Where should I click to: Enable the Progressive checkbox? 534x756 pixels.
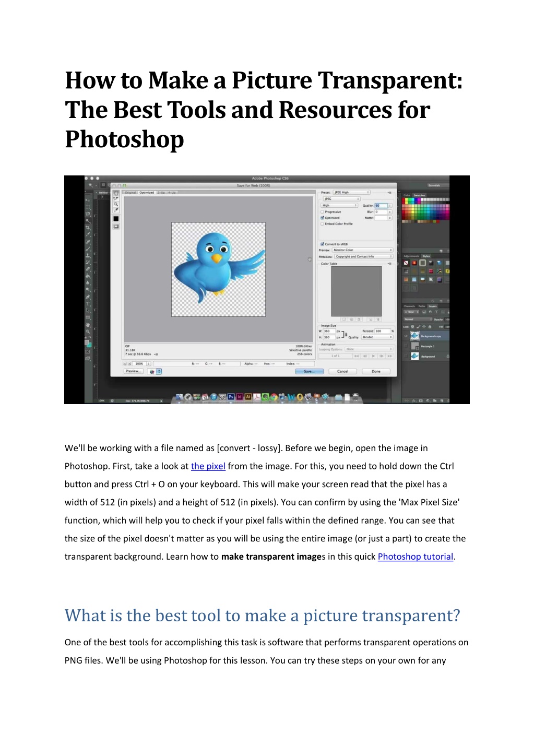[322, 212]
